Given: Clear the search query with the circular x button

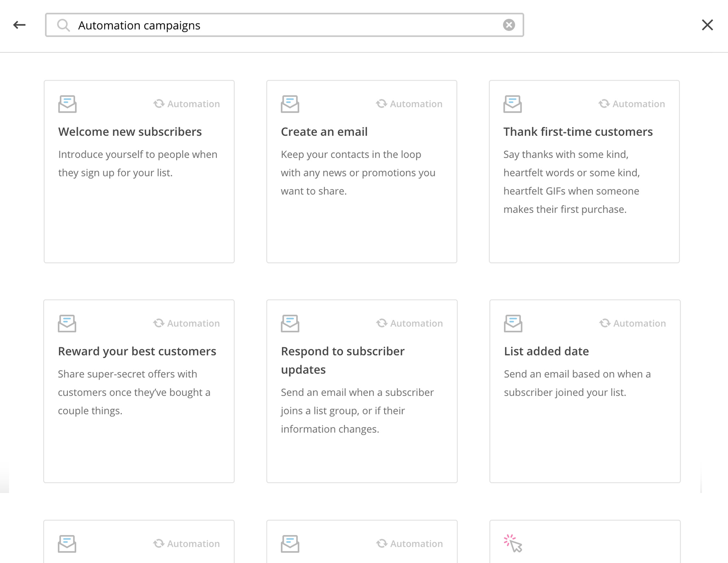Looking at the screenshot, I should coord(509,24).
